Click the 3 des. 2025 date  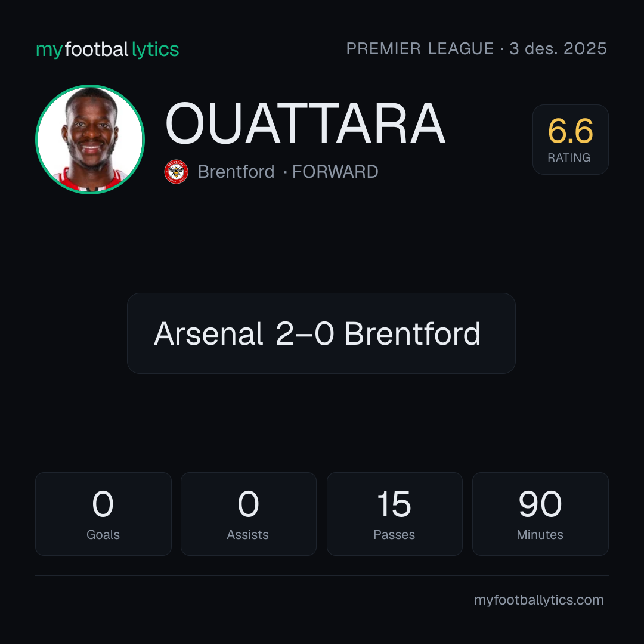pyautogui.click(x=558, y=49)
